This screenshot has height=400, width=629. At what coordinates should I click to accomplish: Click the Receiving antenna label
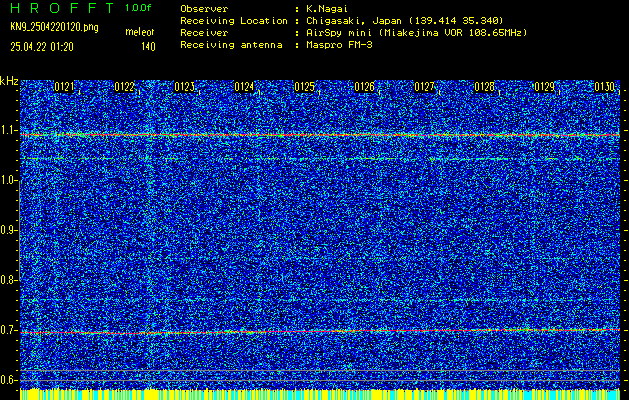pos(231,45)
